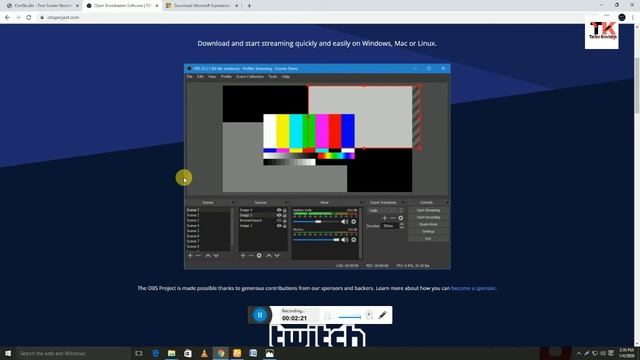Reload the obsproject.com page
The width and height of the screenshot is (640, 360).
coord(29,18)
